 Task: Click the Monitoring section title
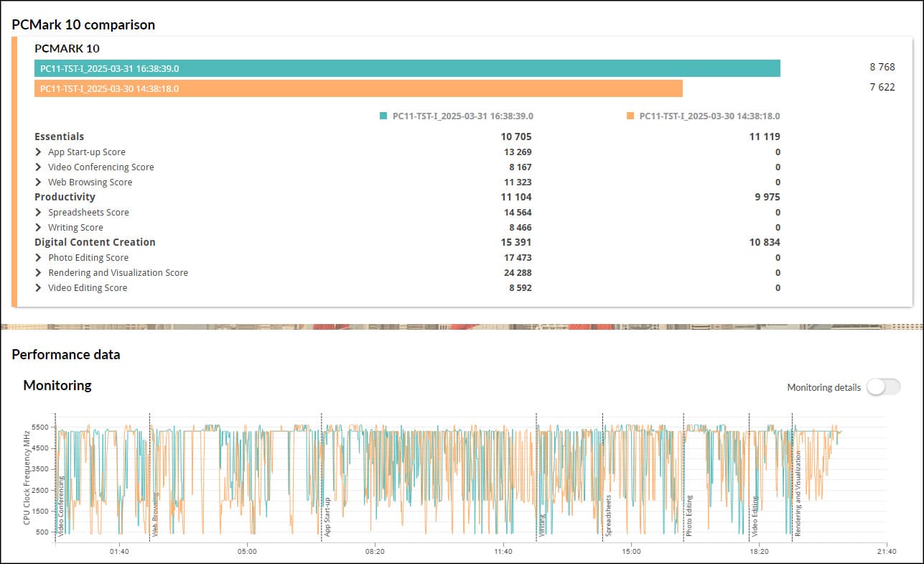[x=57, y=385]
